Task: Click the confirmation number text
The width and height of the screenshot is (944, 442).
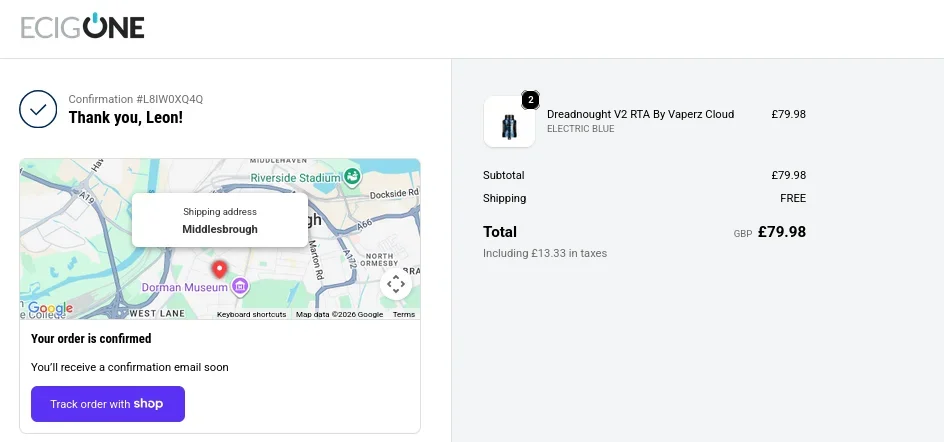Action: coord(135,99)
